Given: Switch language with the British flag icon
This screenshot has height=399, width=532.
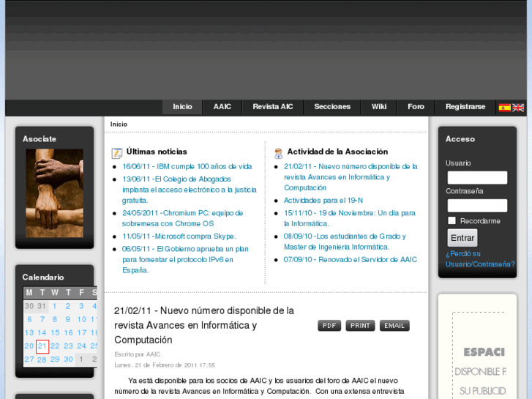Looking at the screenshot, I should [x=518, y=108].
